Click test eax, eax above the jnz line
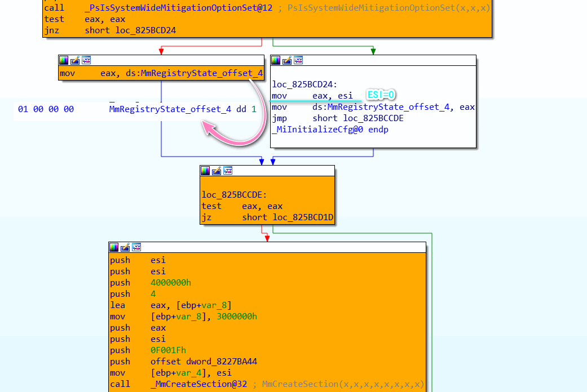The height and width of the screenshot is (392, 587). [85, 19]
